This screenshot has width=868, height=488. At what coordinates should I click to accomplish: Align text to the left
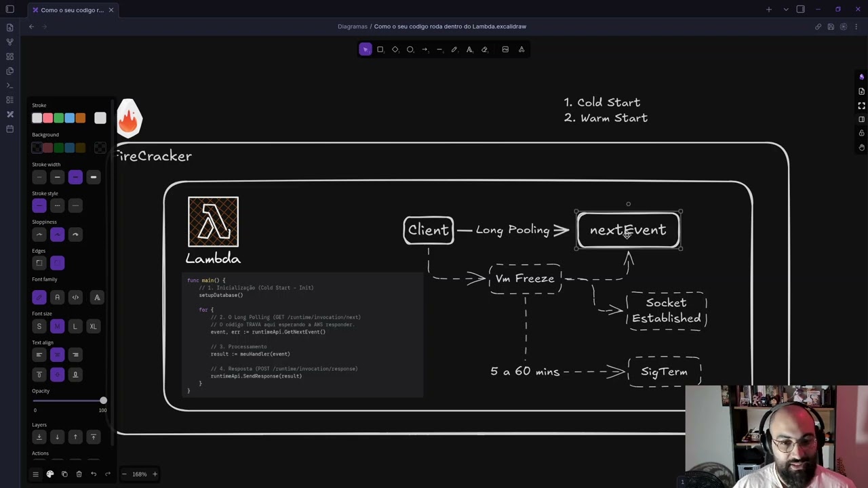pos(39,354)
